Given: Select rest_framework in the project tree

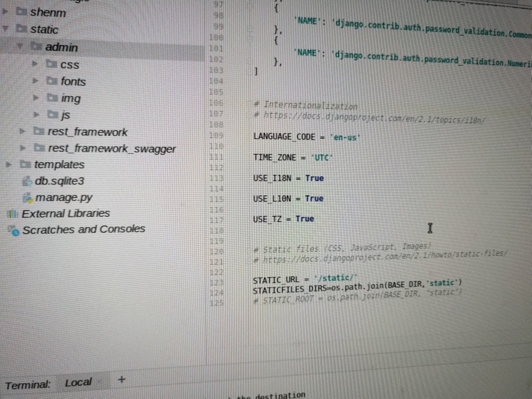Looking at the screenshot, I should coord(88,131).
